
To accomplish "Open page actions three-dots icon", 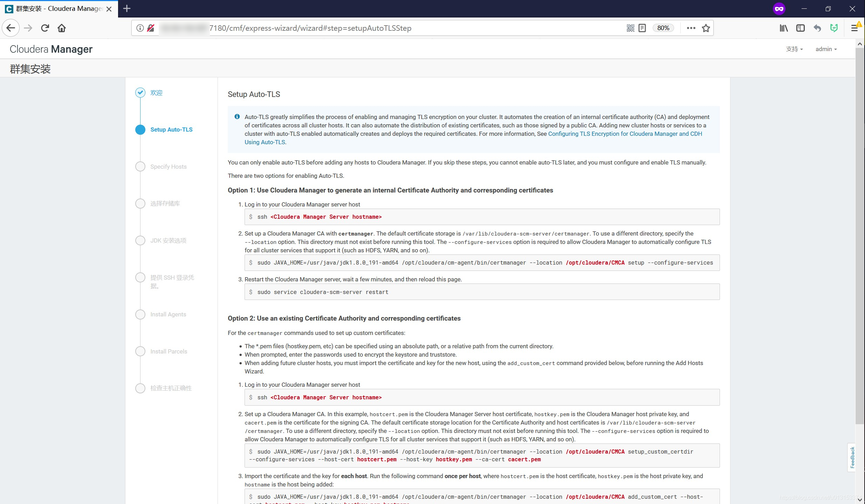I will [x=691, y=28].
